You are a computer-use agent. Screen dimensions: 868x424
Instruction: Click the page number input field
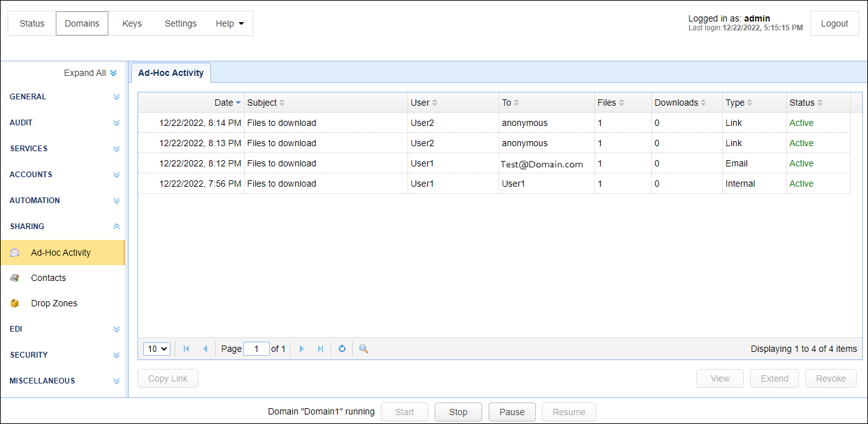click(257, 349)
